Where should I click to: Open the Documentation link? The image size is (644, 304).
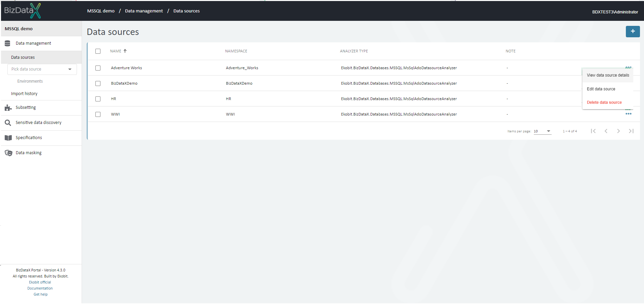tap(40, 289)
